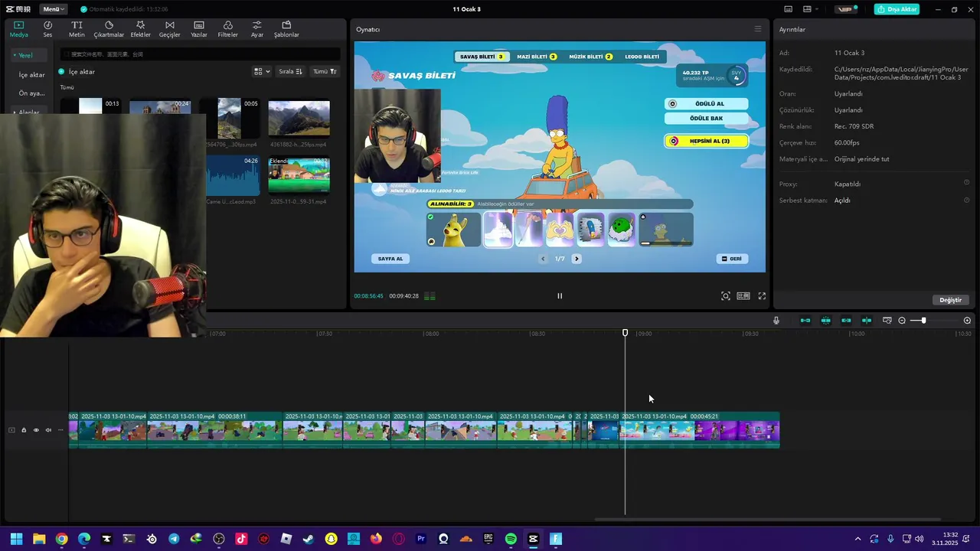Click the media search field
The height and width of the screenshot is (551, 980).
point(201,54)
